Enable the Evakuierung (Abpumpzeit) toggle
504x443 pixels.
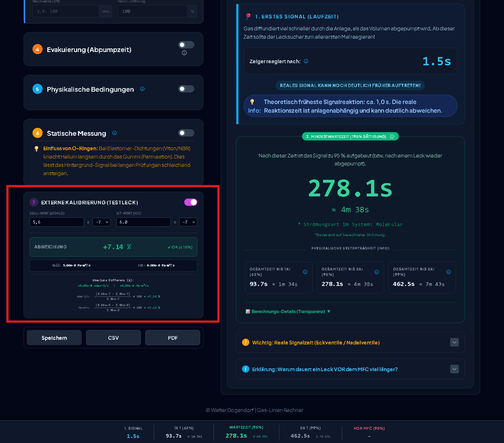(x=186, y=45)
